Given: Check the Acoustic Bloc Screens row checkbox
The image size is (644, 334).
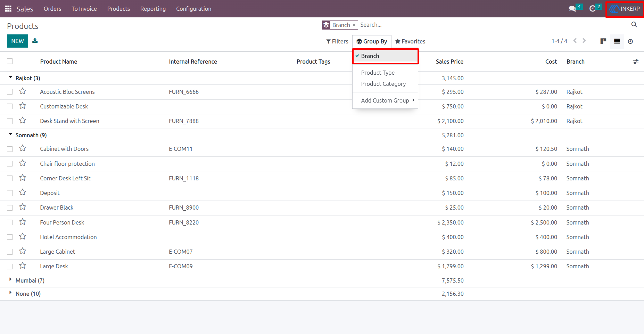Looking at the screenshot, I should pos(10,92).
